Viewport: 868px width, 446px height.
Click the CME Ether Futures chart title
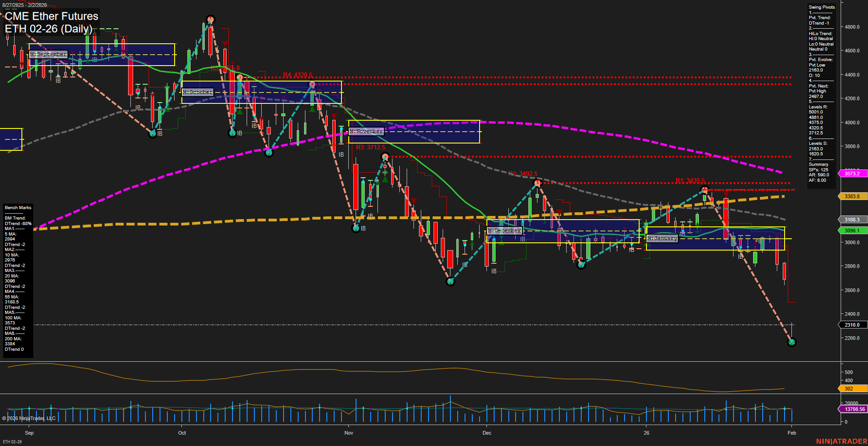(x=51, y=16)
